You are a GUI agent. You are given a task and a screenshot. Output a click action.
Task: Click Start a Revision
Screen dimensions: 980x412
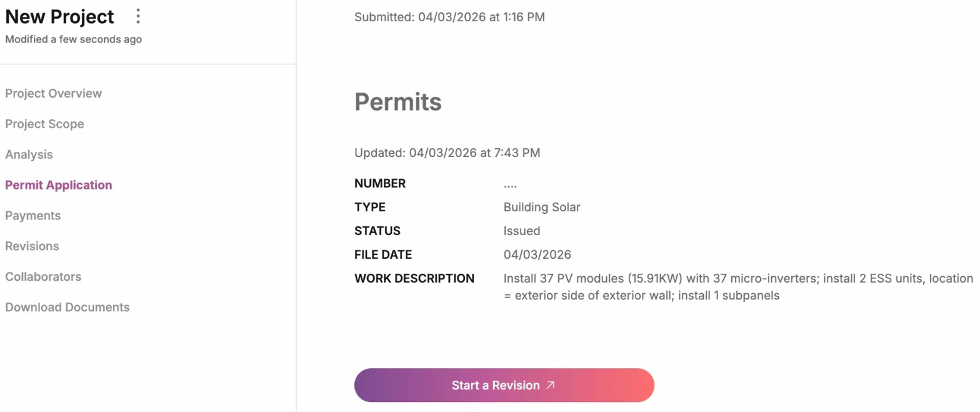pos(504,385)
